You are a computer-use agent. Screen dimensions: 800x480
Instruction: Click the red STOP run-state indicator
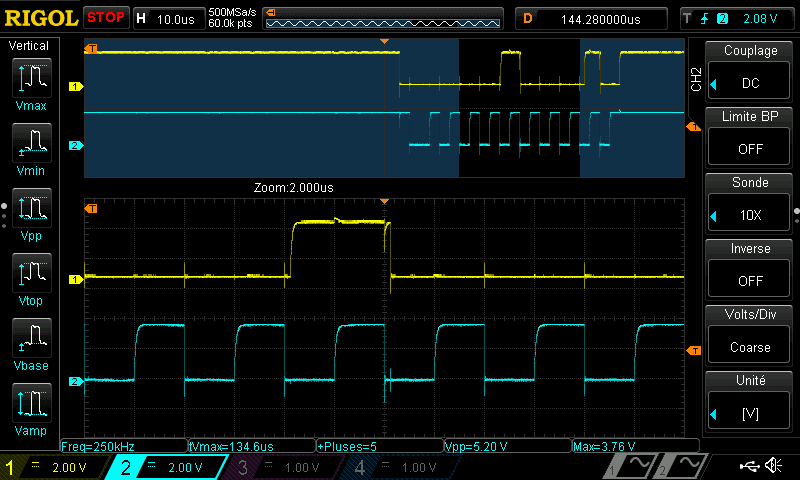[x=106, y=17]
